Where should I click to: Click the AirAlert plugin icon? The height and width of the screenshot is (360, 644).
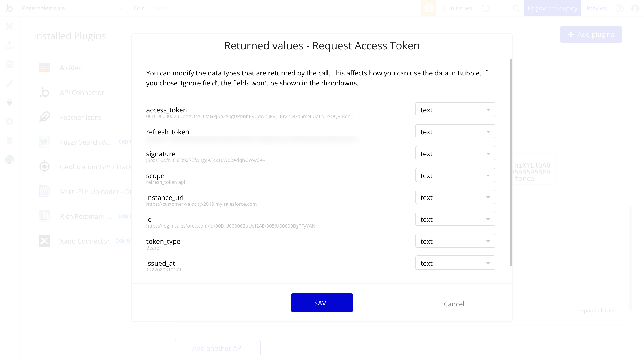44,68
